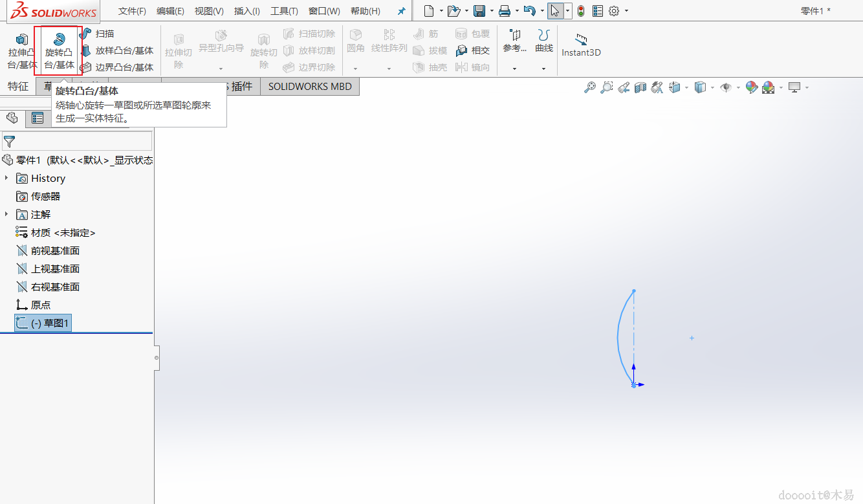This screenshot has height=504, width=863.
Task: Click the 镜向 mirror tool
Action: [473, 67]
